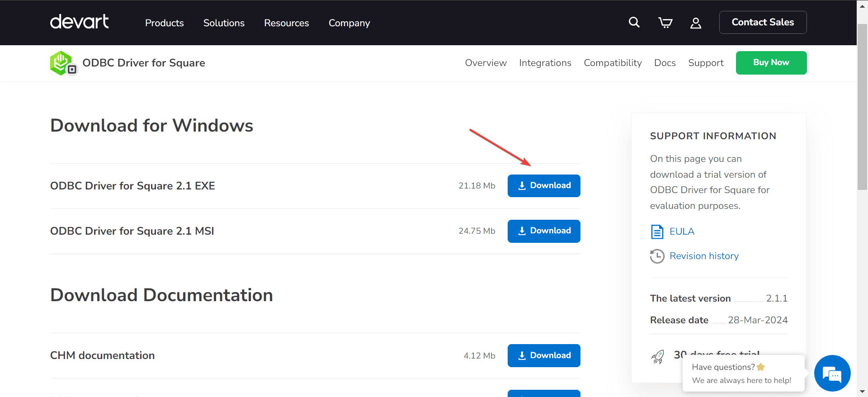Open the Solutions menu
Screen dimensions: 868x397
click(x=224, y=23)
